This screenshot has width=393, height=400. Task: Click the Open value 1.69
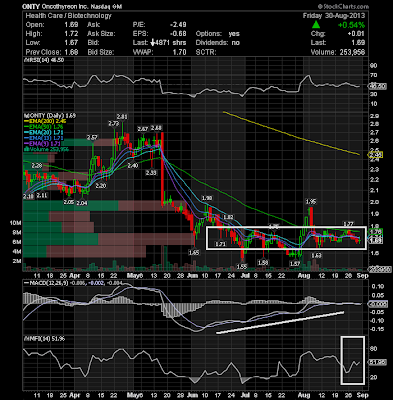click(x=71, y=25)
